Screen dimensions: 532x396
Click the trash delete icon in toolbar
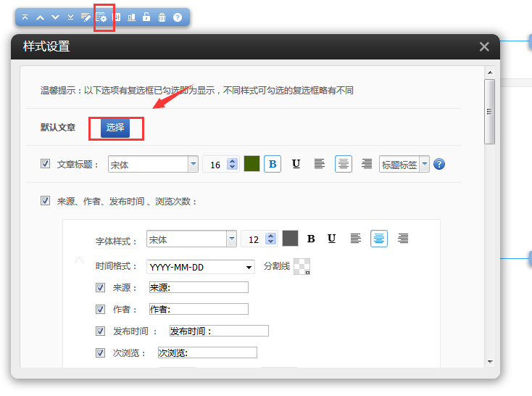tap(162, 17)
